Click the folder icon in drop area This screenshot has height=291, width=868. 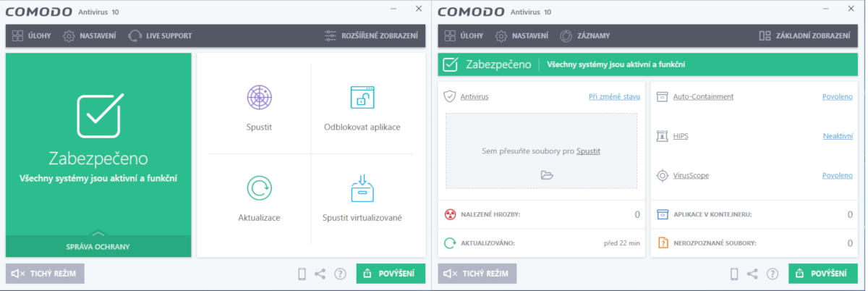(x=546, y=174)
